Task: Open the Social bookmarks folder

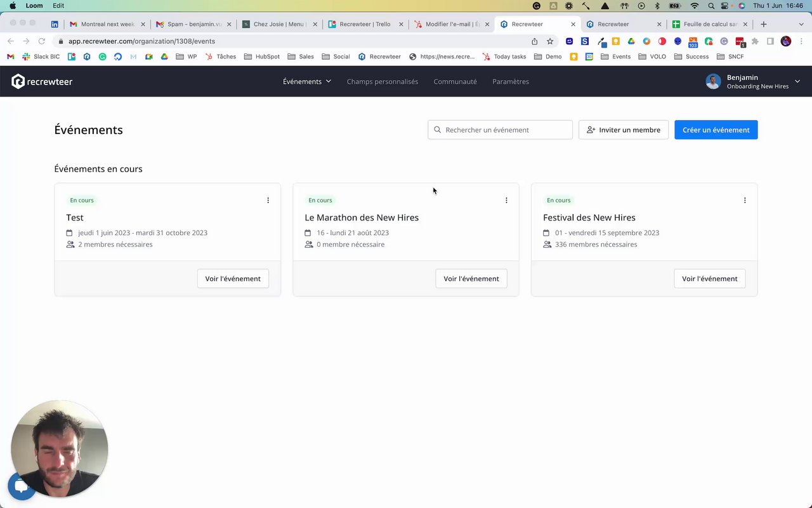Action: pyautogui.click(x=336, y=57)
